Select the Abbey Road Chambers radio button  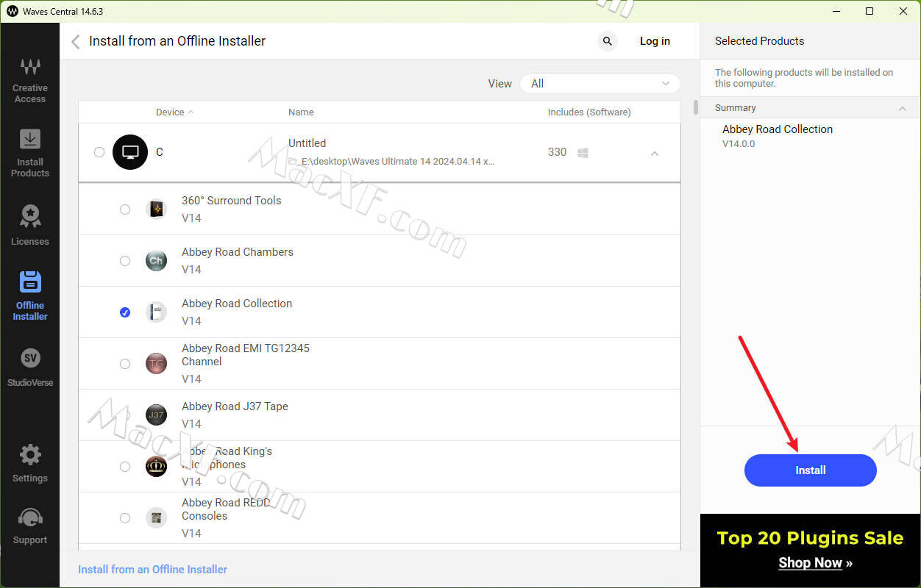125,261
